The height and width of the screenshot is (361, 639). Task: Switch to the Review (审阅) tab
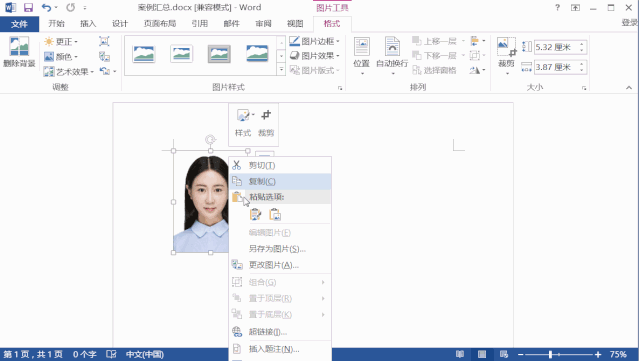[263, 24]
